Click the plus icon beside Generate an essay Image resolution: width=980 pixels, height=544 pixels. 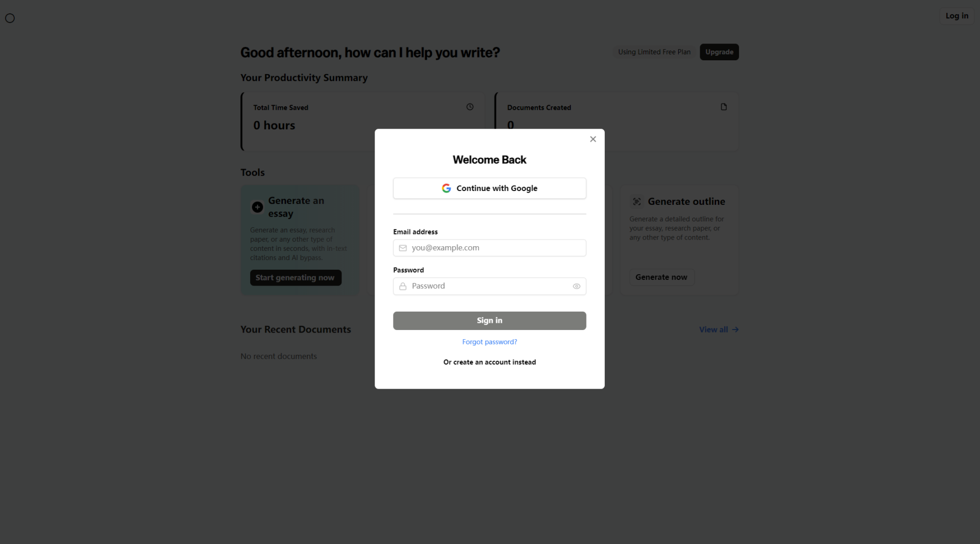257,207
